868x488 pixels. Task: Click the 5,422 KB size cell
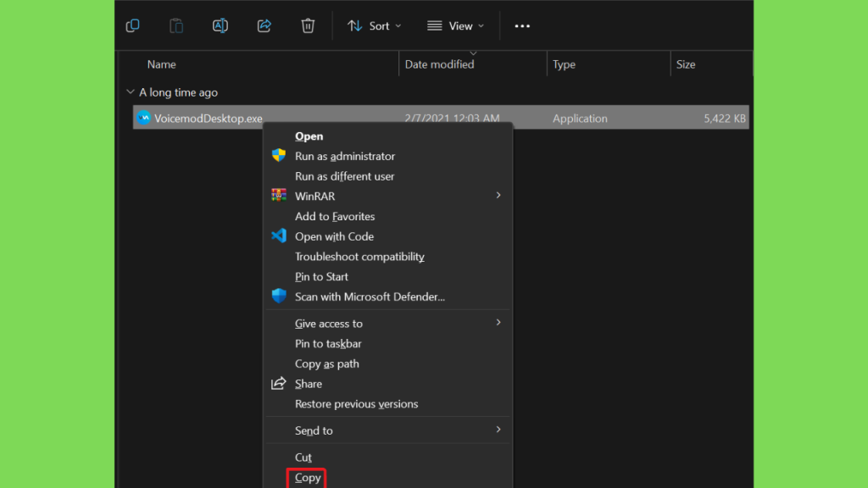tap(725, 119)
